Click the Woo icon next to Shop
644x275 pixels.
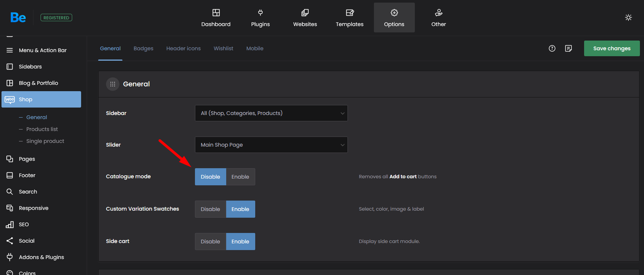click(10, 99)
